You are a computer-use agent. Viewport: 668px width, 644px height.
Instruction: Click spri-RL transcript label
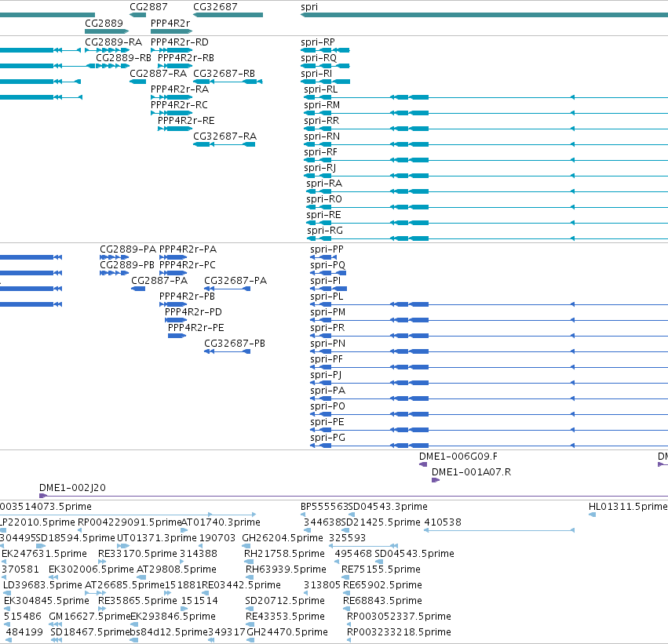click(x=321, y=89)
